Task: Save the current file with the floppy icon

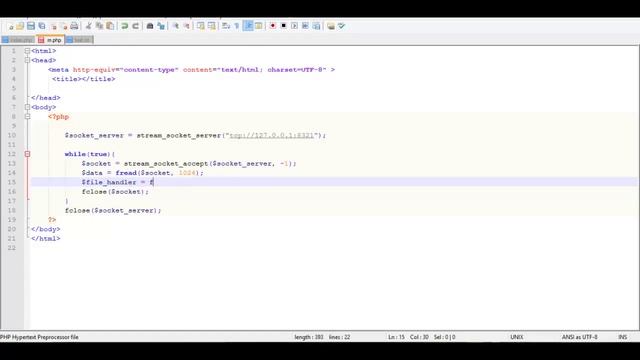Action: click(31, 26)
